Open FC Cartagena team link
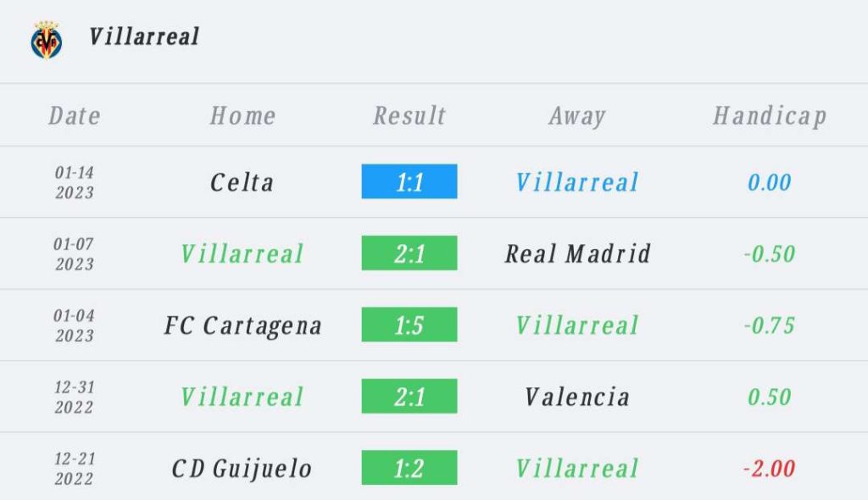Image resolution: width=868 pixels, height=500 pixels. click(243, 325)
